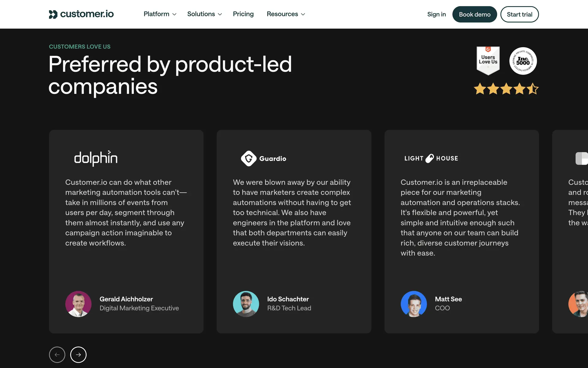Click Sign in link

click(436, 14)
